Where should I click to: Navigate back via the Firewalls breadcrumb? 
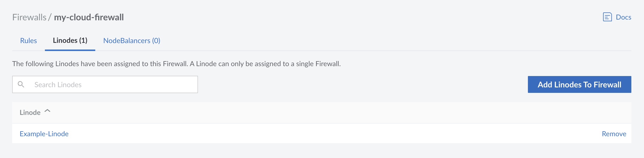point(29,17)
